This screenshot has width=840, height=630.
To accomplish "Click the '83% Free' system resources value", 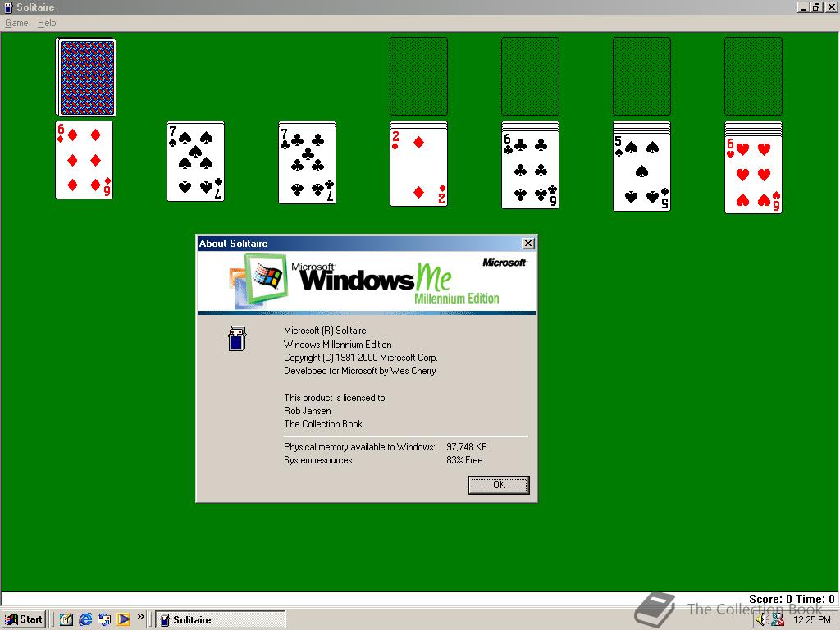I will (464, 460).
